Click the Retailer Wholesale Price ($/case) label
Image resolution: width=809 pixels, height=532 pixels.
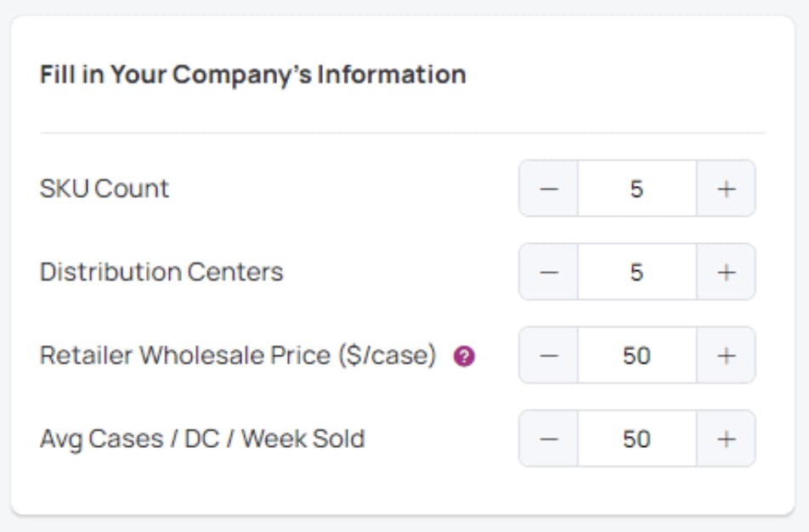point(238,355)
